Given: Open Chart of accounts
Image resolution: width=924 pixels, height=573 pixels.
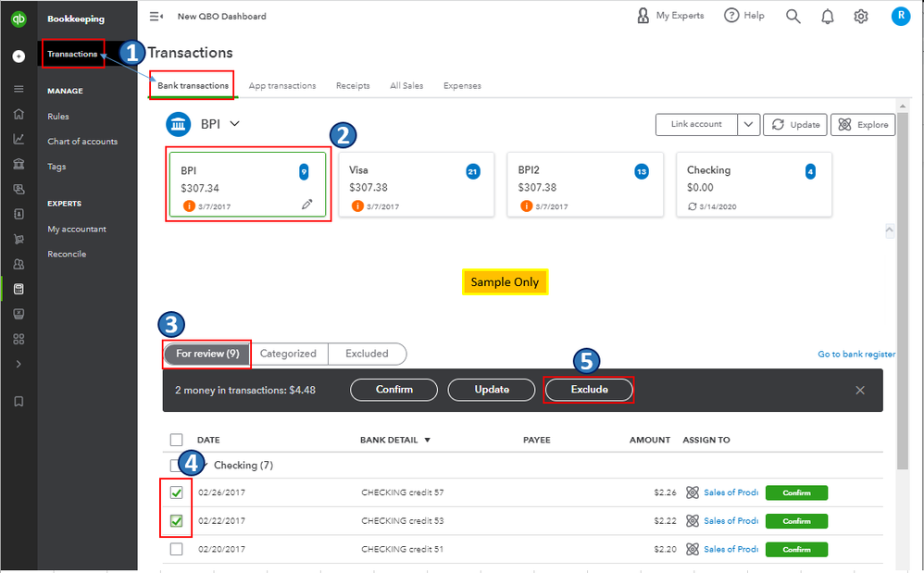Looking at the screenshot, I should [82, 142].
